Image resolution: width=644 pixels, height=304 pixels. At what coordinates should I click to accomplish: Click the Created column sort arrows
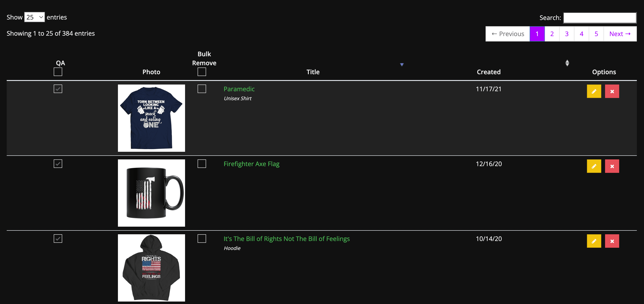coord(567,63)
